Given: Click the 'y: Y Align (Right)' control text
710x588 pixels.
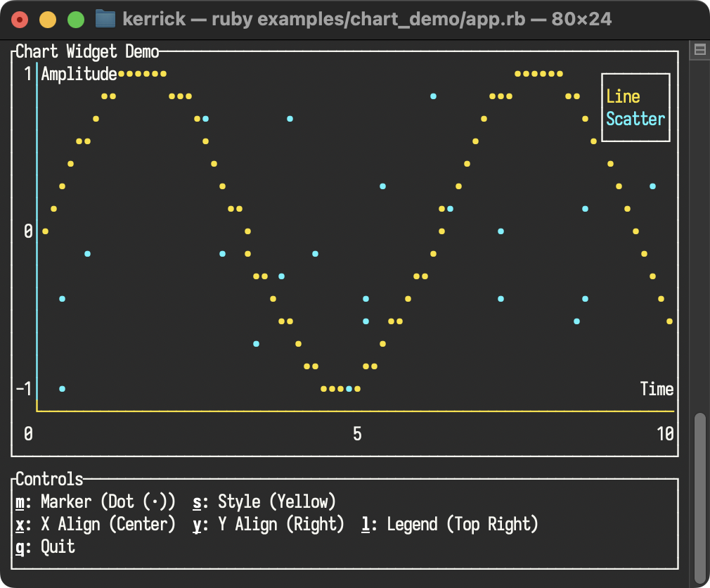Looking at the screenshot, I should (269, 525).
